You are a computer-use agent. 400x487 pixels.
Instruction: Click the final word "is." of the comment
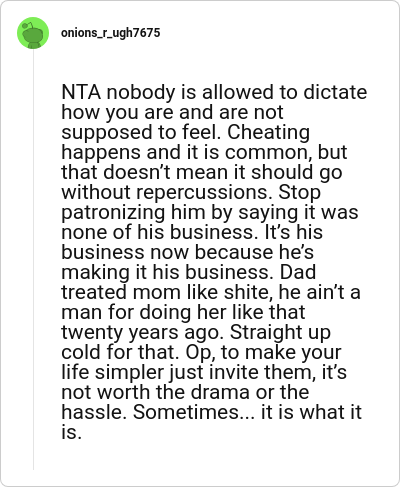[x=71, y=432]
